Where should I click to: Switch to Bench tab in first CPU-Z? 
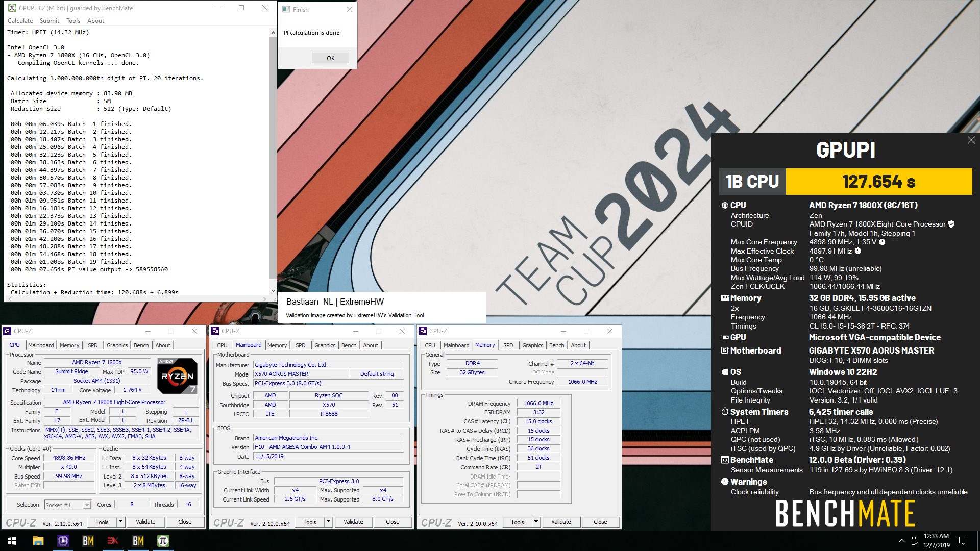point(141,345)
